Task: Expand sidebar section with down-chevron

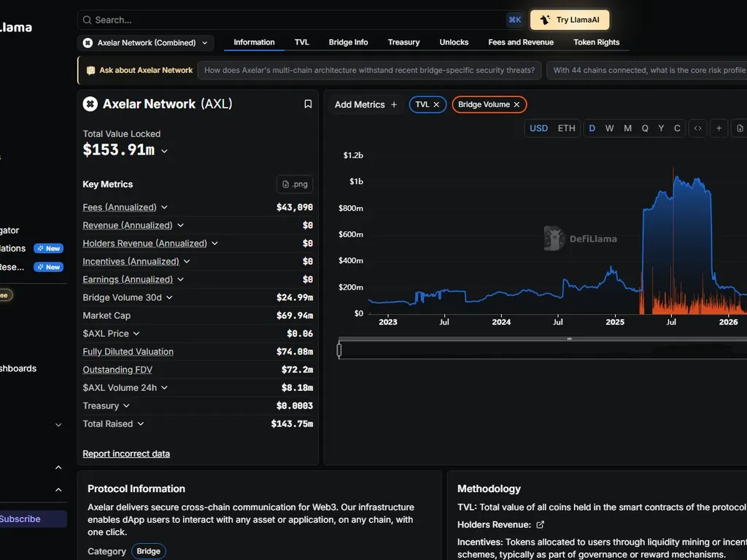Action: tap(58, 425)
